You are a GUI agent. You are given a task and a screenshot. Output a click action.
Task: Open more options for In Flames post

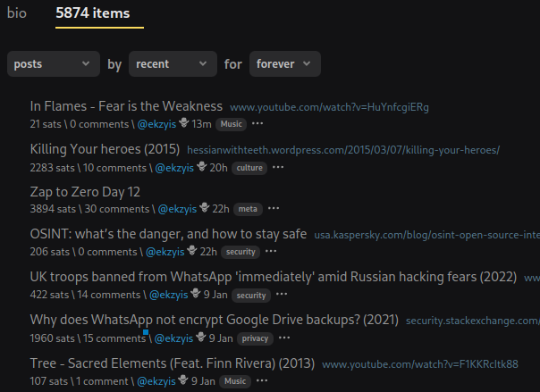(x=257, y=124)
